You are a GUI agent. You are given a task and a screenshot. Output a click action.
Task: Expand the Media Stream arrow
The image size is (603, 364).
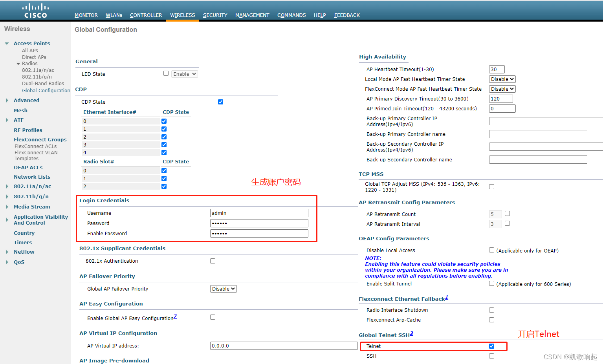pos(7,207)
